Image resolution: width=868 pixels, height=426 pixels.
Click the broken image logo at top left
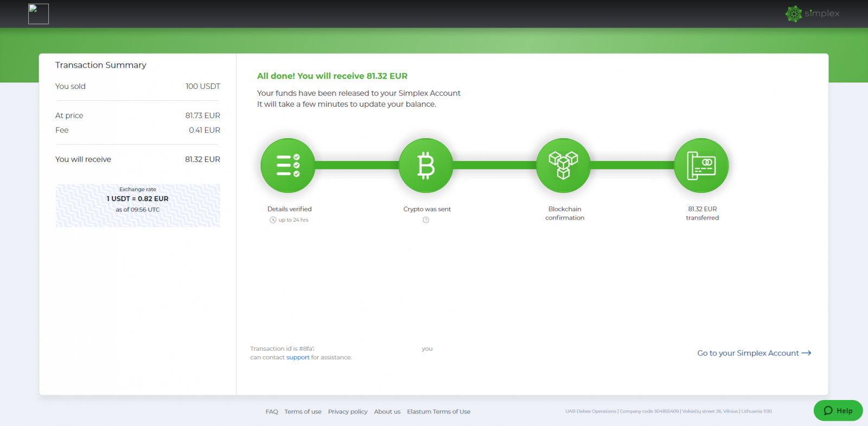[39, 14]
